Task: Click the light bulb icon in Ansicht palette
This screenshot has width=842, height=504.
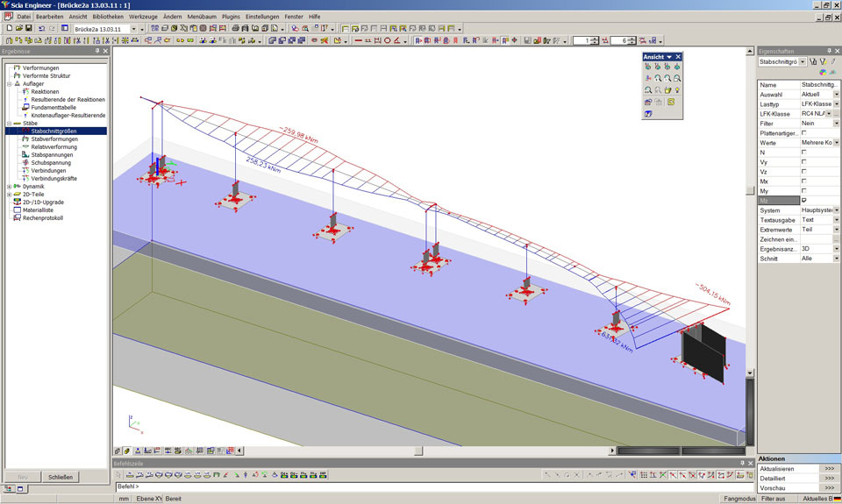Action: click(678, 89)
